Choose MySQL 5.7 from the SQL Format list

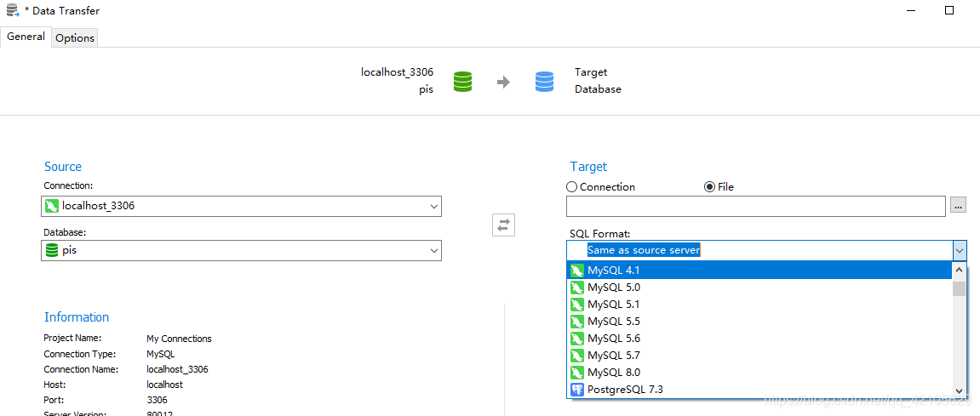[x=759, y=356]
